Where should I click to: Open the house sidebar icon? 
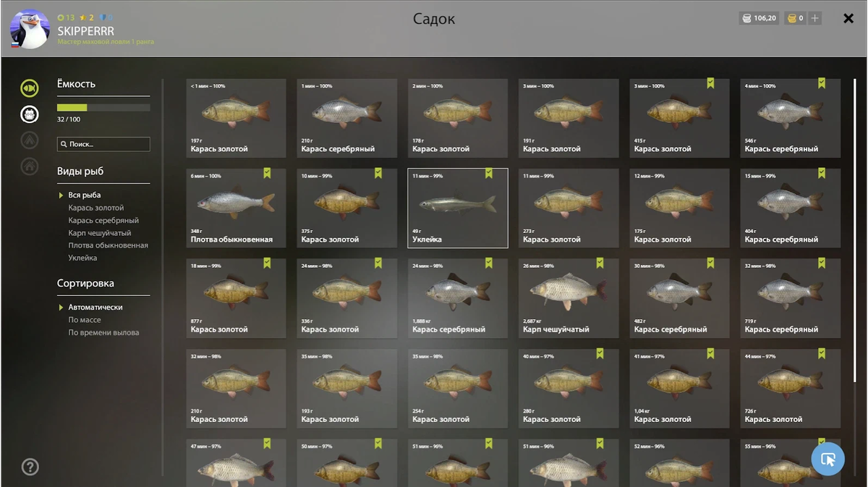pyautogui.click(x=30, y=166)
